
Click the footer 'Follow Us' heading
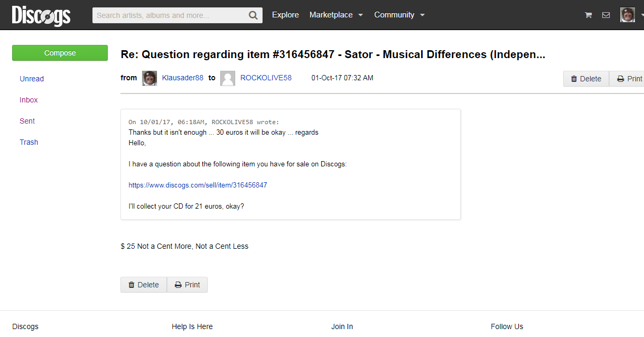coord(507,326)
